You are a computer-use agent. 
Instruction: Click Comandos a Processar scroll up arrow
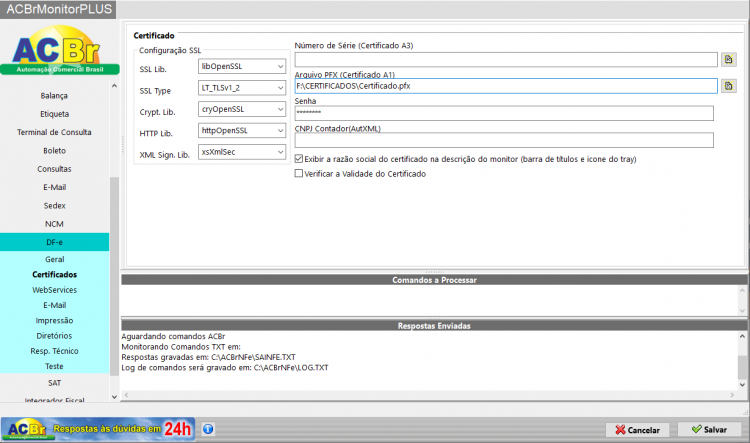(x=742, y=290)
